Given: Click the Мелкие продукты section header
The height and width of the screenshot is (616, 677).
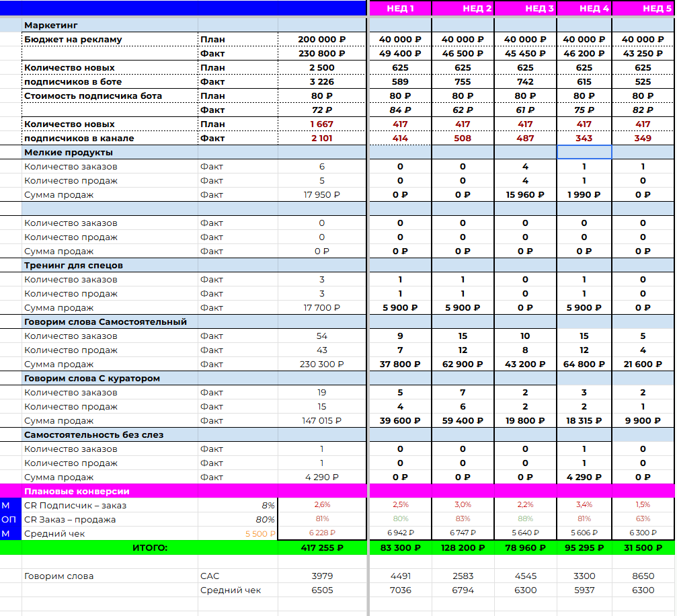Looking at the screenshot, I should (x=110, y=153).
